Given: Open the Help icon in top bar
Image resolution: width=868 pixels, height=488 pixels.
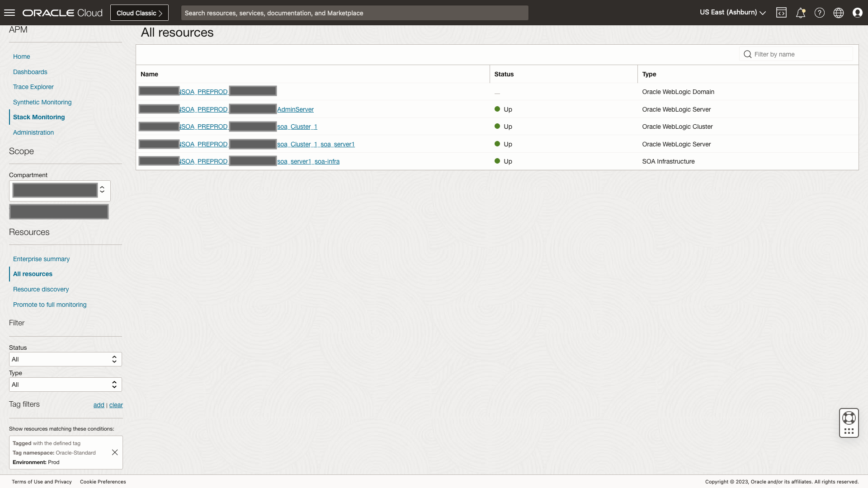Looking at the screenshot, I should click(820, 13).
